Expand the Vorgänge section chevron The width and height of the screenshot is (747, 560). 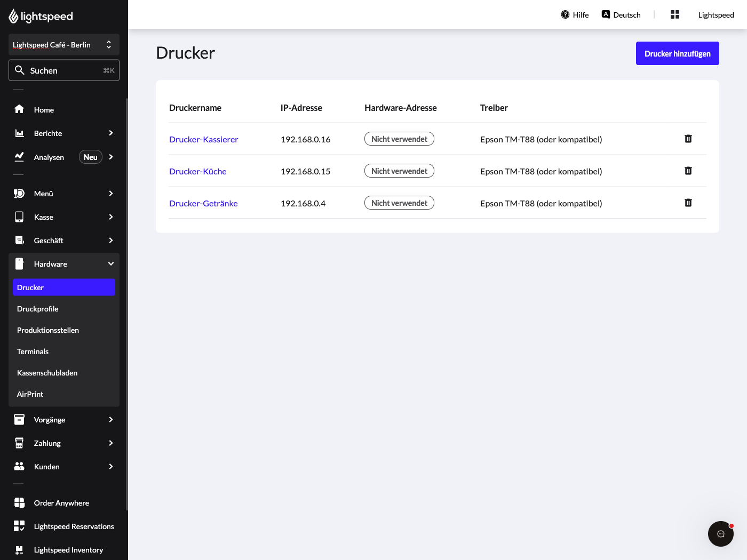pos(111,419)
